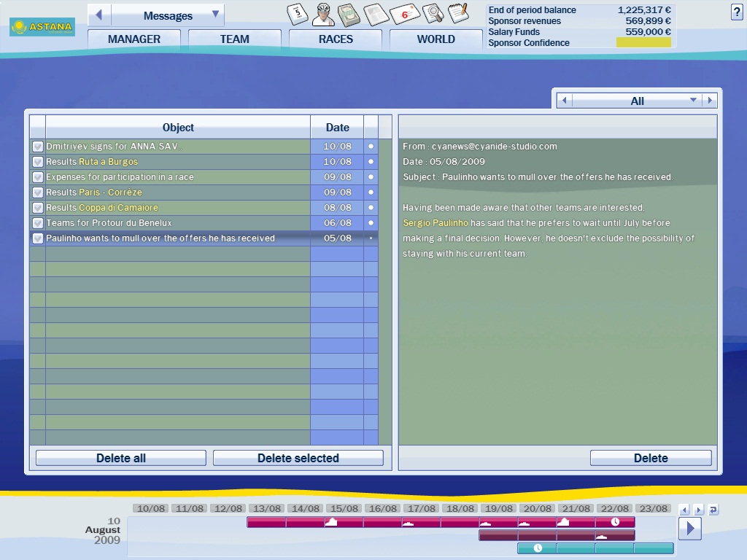Screen dimensions: 747x560
Task: Click the cyclist rider icon
Action: (x=324, y=13)
